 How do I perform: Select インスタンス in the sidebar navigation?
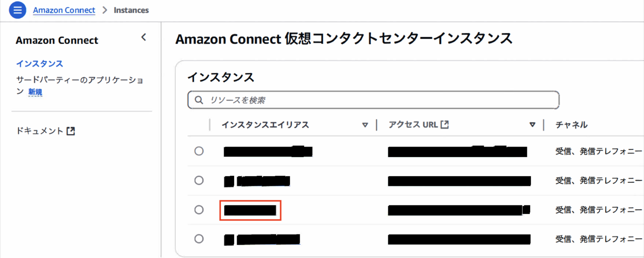[40, 63]
